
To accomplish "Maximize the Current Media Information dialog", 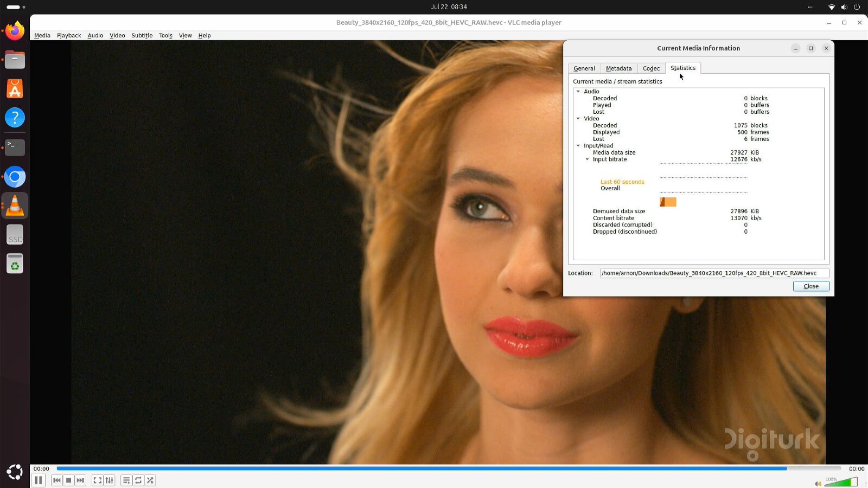I will coord(811,48).
